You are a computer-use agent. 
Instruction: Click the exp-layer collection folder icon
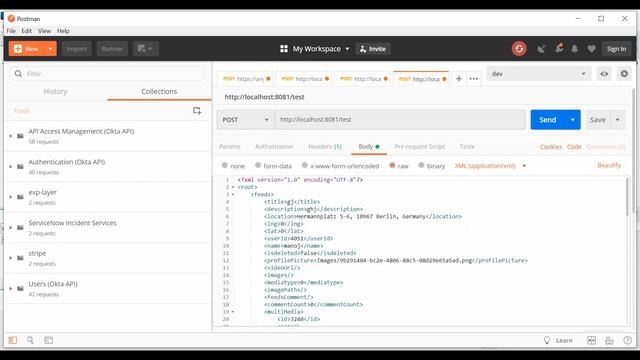[x=20, y=197]
